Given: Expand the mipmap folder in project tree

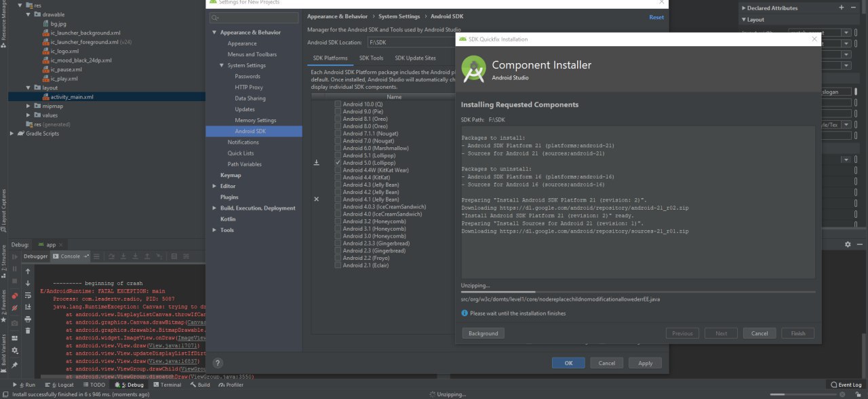Looking at the screenshot, I should point(28,107).
